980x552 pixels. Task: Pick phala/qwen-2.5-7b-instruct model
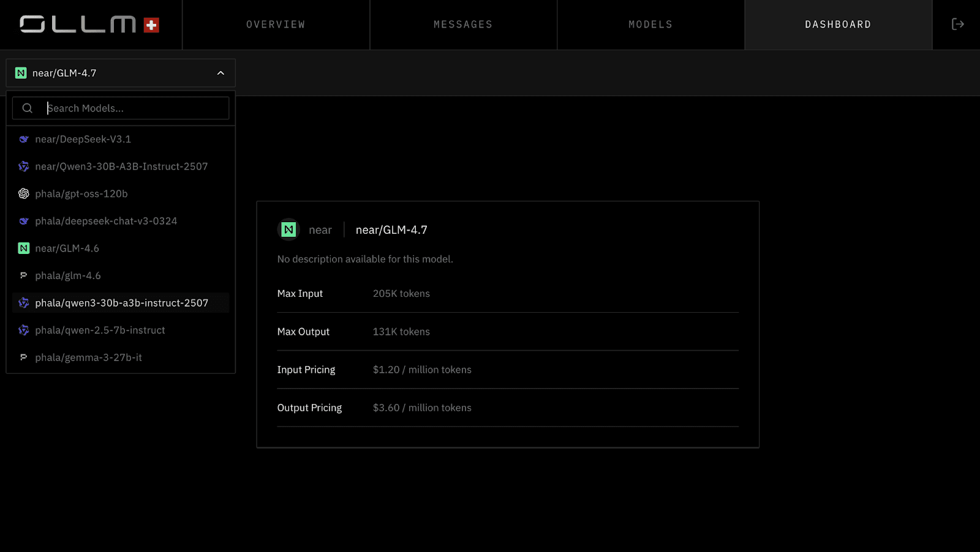(x=121, y=330)
